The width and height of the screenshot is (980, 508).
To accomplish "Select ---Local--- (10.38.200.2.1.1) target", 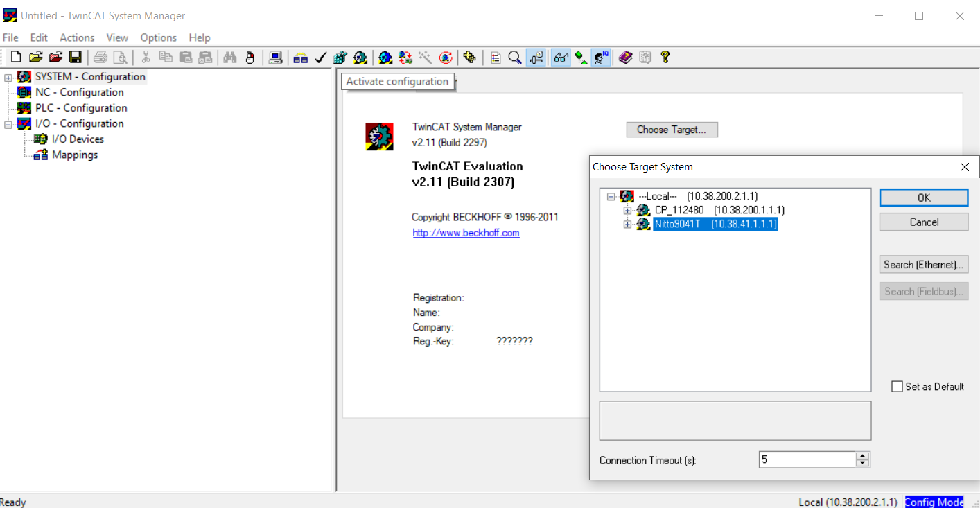I will click(x=698, y=197).
